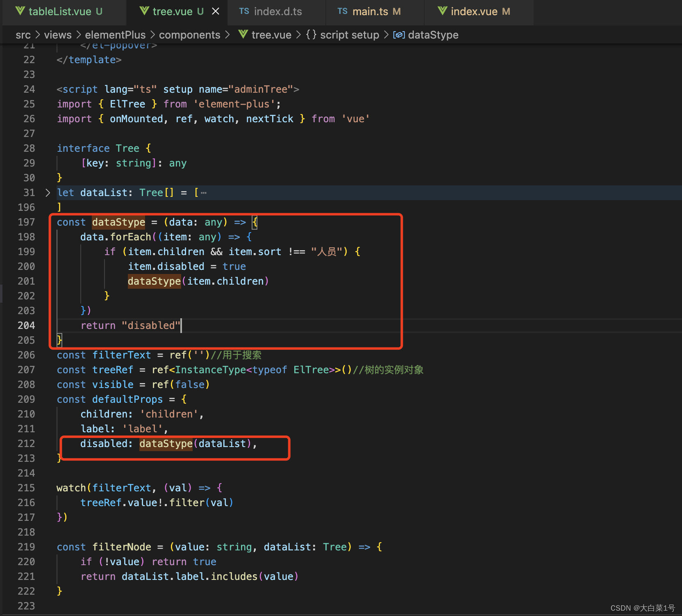
Task: Click the dataStype breadcrumb symbol
Action: (433, 35)
